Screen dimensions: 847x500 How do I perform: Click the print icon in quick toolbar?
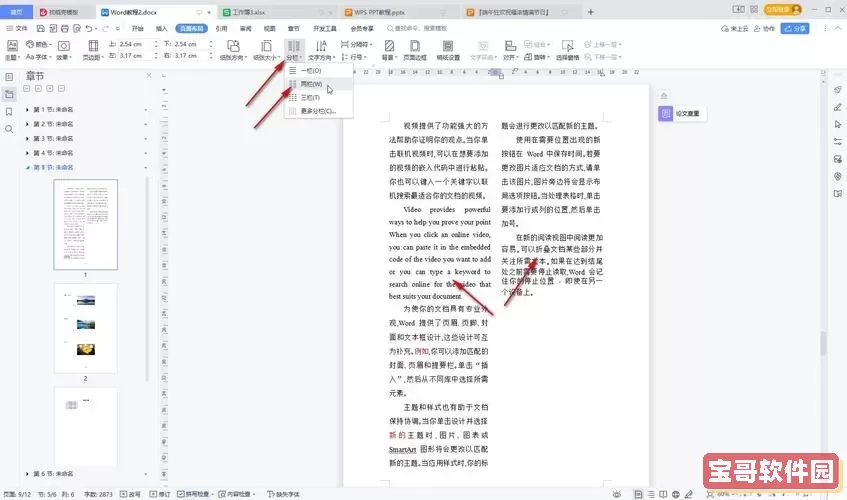pos(65,28)
